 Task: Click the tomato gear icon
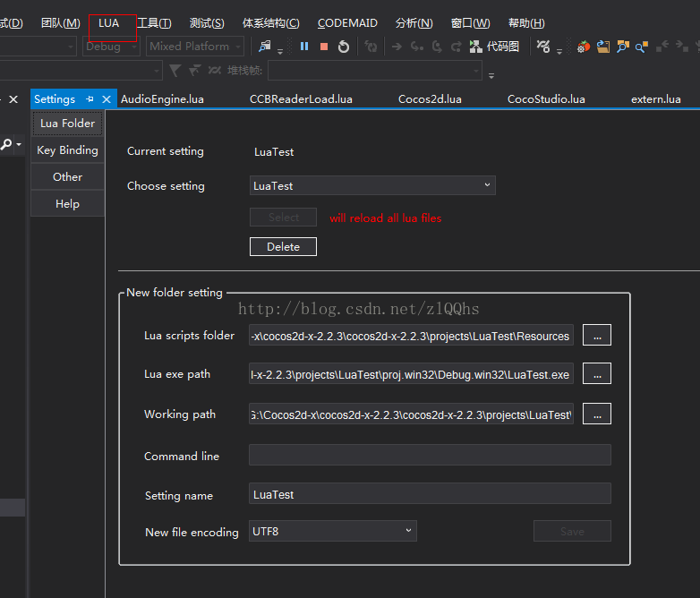coord(583,47)
